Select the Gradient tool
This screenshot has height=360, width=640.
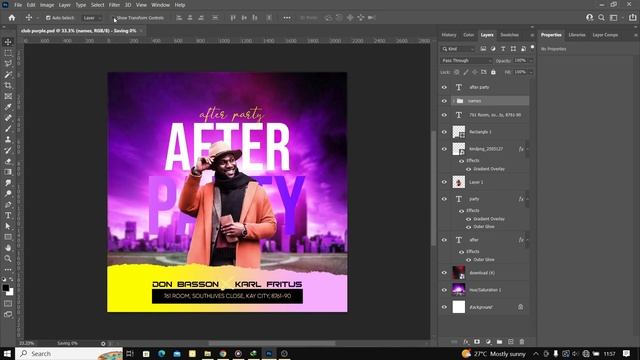click(8, 172)
